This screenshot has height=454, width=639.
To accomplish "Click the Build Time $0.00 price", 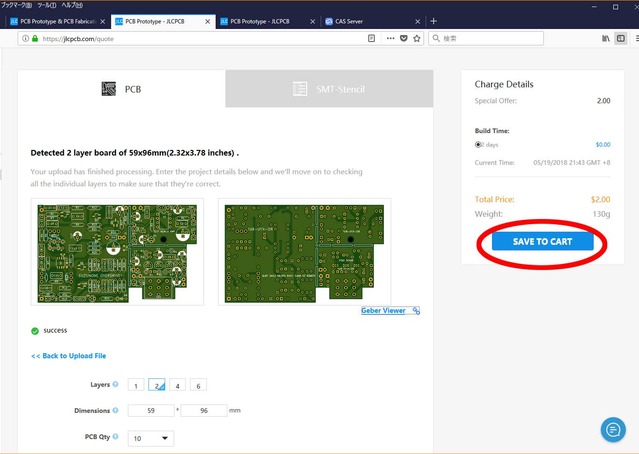I will 603,145.
